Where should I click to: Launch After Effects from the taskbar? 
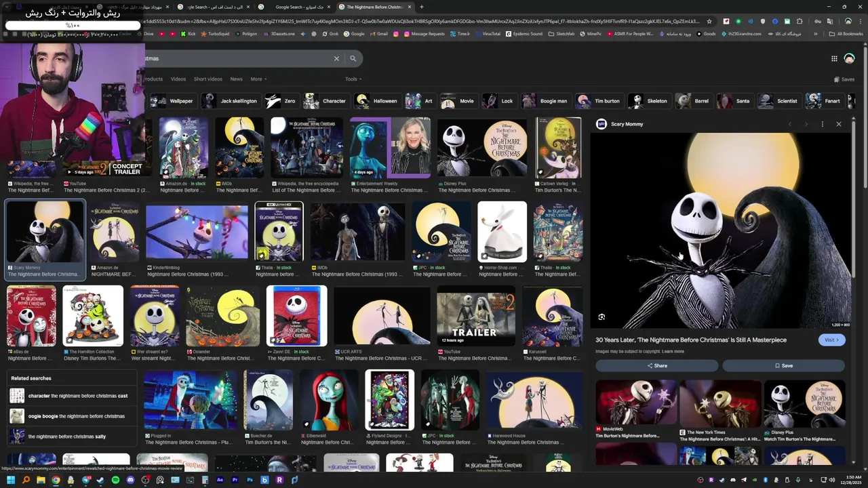point(220,480)
